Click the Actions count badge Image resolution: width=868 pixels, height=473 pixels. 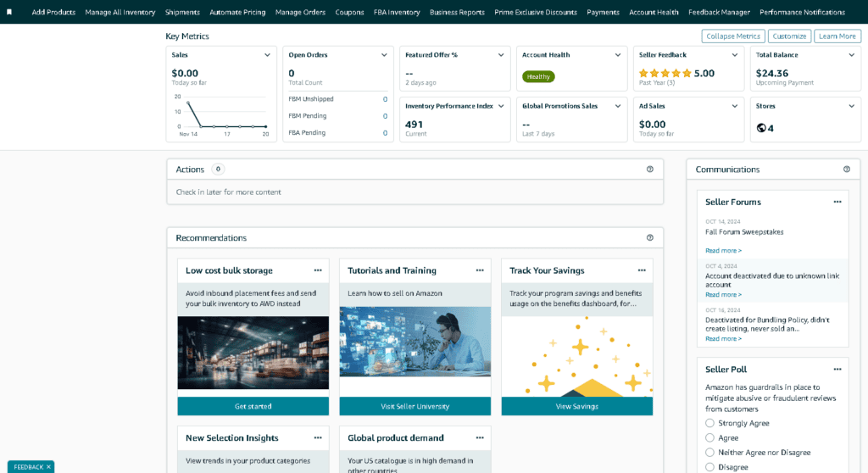[x=218, y=170]
